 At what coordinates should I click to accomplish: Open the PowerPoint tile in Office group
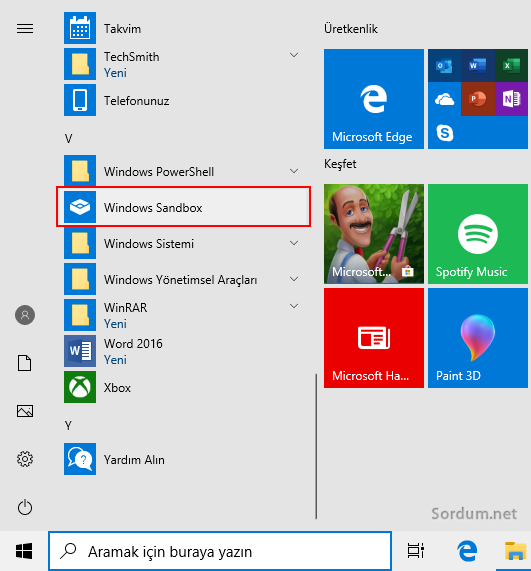(x=478, y=99)
